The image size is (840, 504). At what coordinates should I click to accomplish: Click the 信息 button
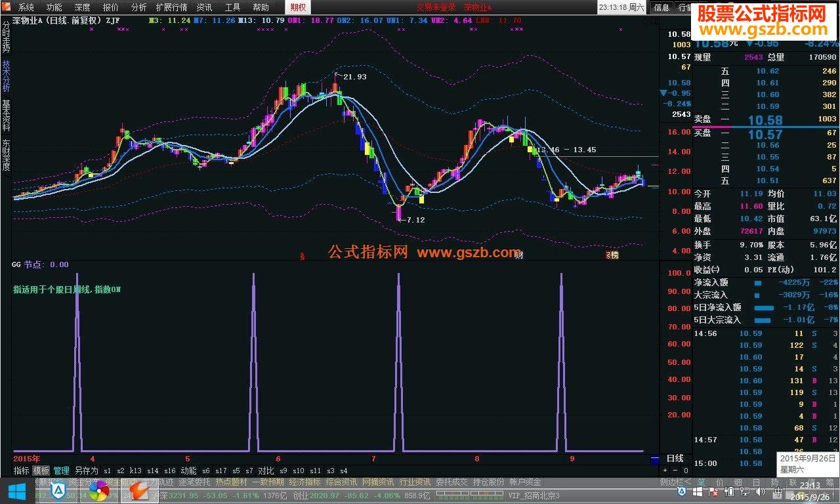662,7
